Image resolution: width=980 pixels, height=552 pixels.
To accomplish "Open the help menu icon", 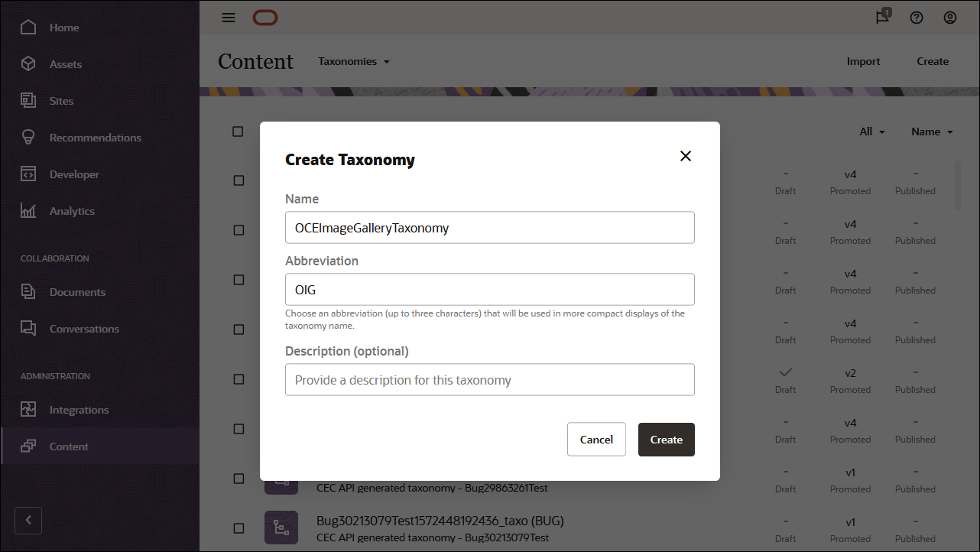I will 917,17.
